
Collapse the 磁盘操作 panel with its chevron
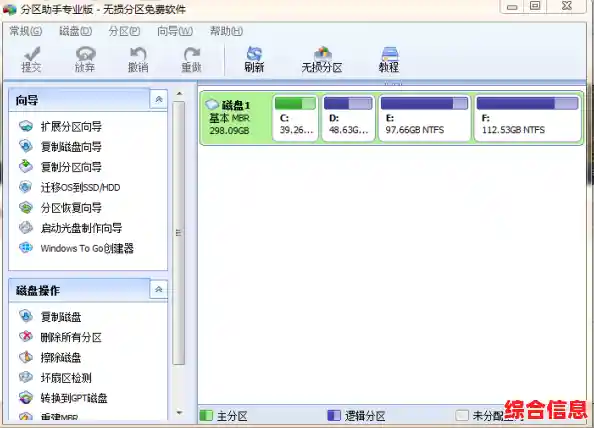click(159, 290)
